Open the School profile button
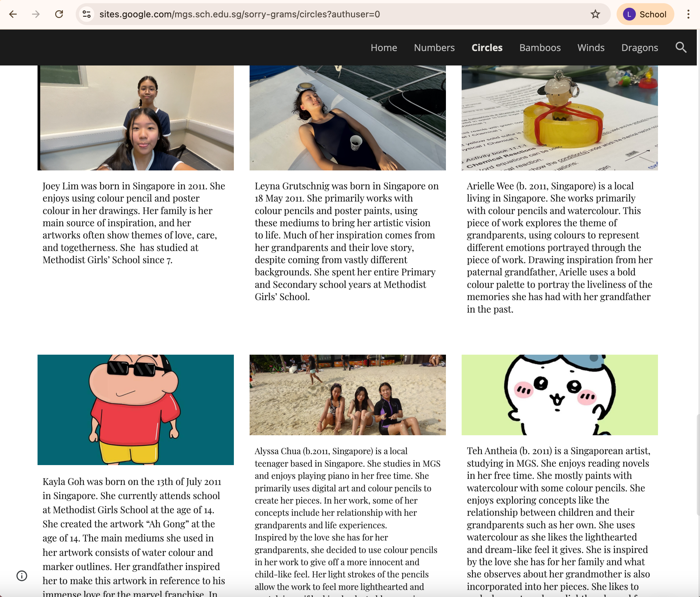The width and height of the screenshot is (700, 597). [645, 14]
